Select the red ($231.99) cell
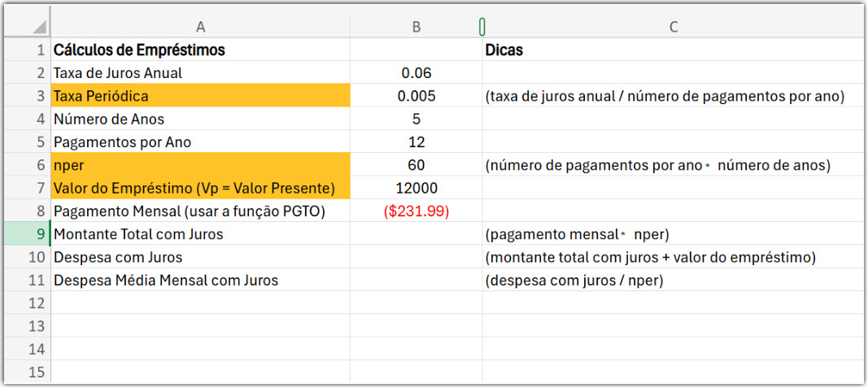The width and height of the screenshot is (868, 388). tap(417, 211)
